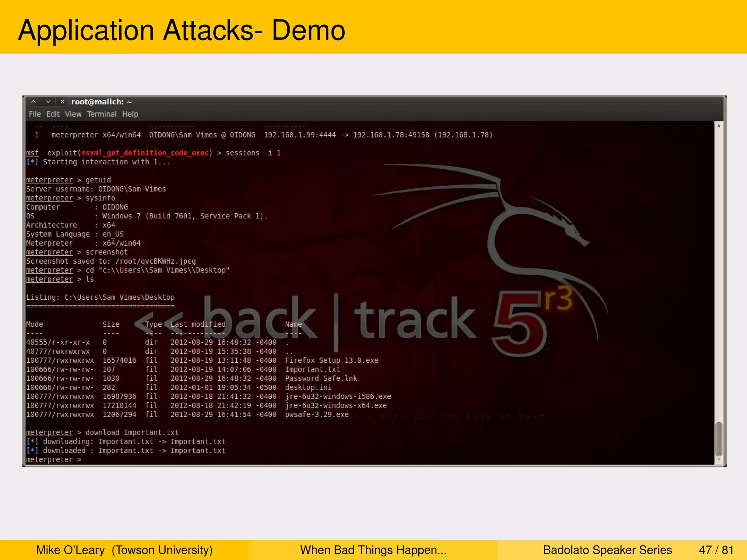The width and height of the screenshot is (747, 560).
Task: Click 'jre-6u32-windows-x64.exe' file name
Action: click(x=336, y=405)
